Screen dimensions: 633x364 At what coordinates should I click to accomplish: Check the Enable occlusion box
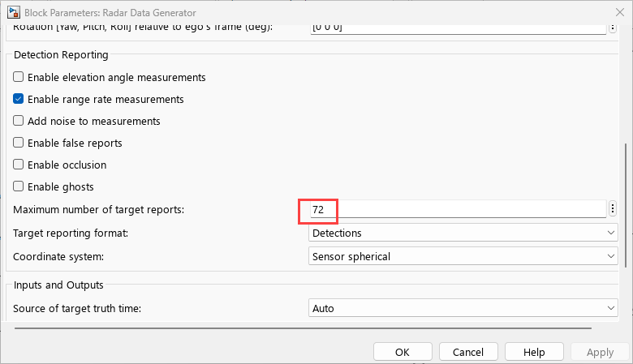[x=19, y=165]
